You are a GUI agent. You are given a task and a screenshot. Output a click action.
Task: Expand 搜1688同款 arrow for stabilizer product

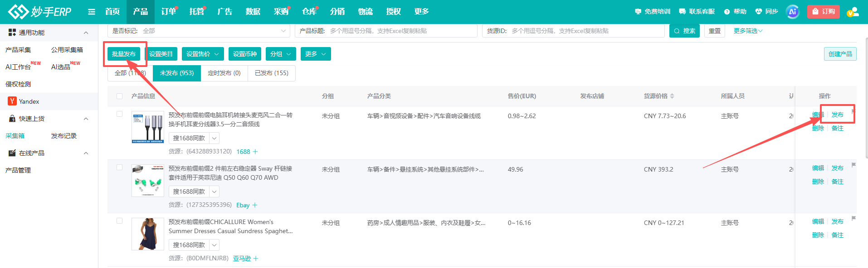coord(215,191)
